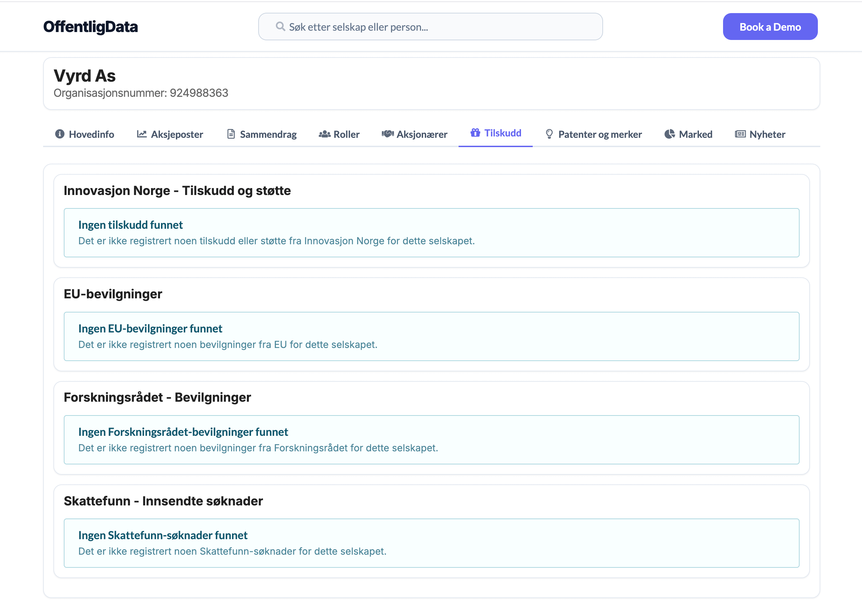The width and height of the screenshot is (862, 616).
Task: Switch to the Aksjeposter tab
Action: click(x=177, y=134)
